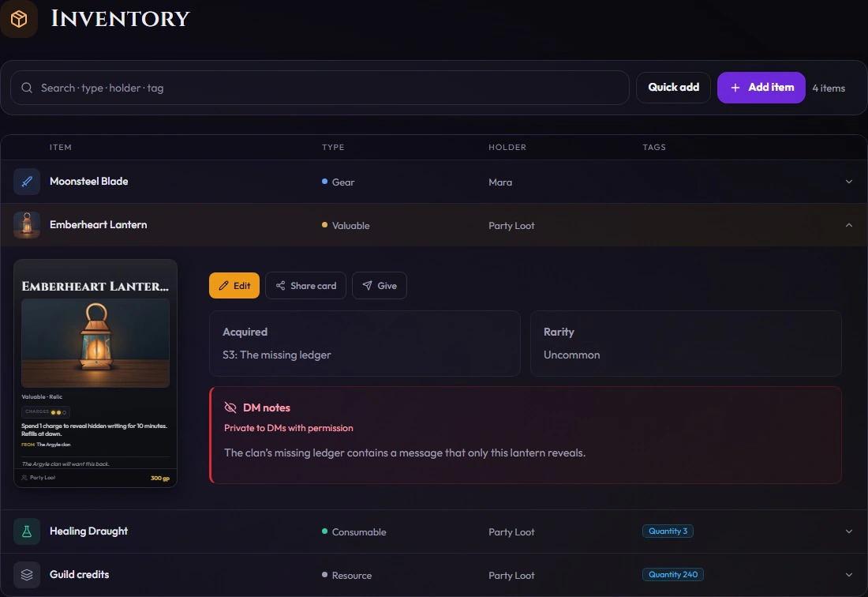
Task: Edit the Emberheart Lantern item
Action: coord(234,286)
